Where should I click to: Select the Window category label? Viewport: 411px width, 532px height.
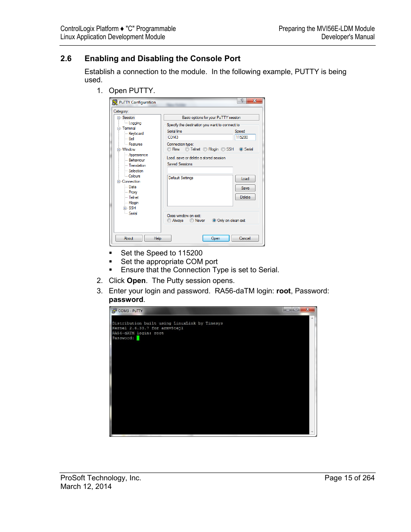(x=128, y=149)
